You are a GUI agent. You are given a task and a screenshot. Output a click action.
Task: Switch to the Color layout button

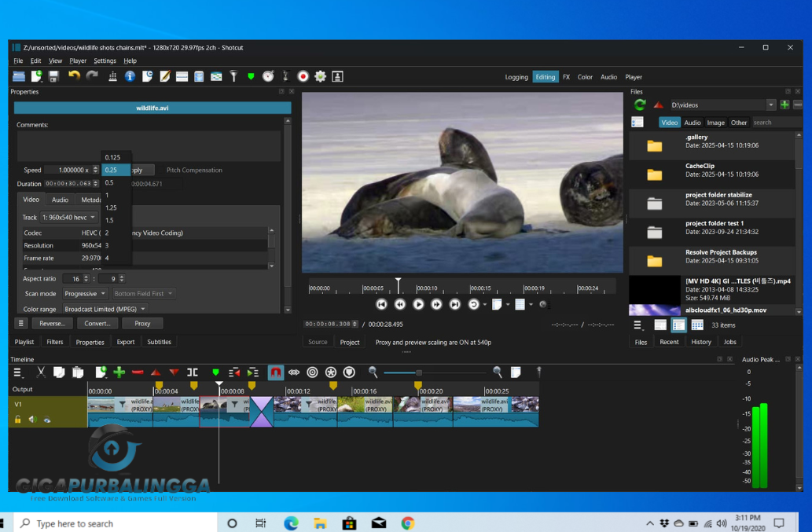(585, 77)
